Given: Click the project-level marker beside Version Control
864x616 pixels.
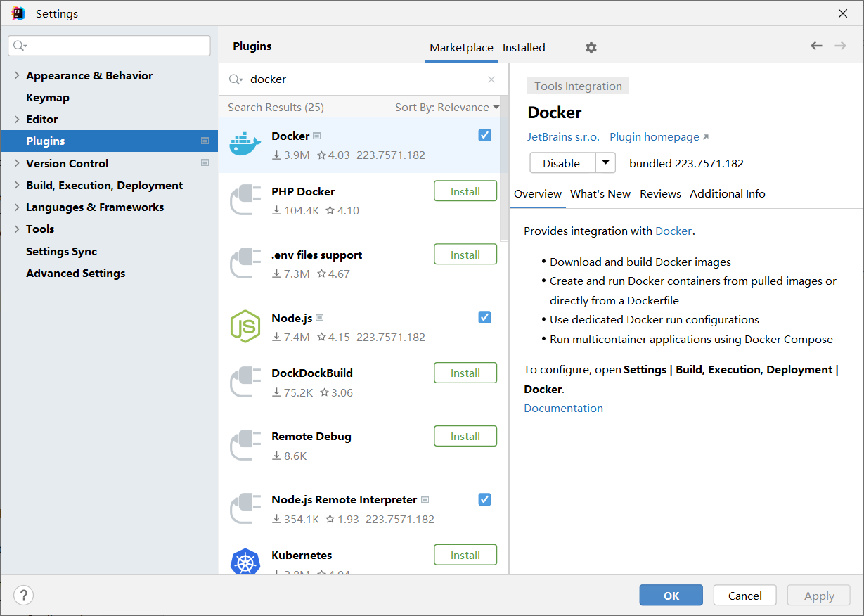Looking at the screenshot, I should pos(205,162).
